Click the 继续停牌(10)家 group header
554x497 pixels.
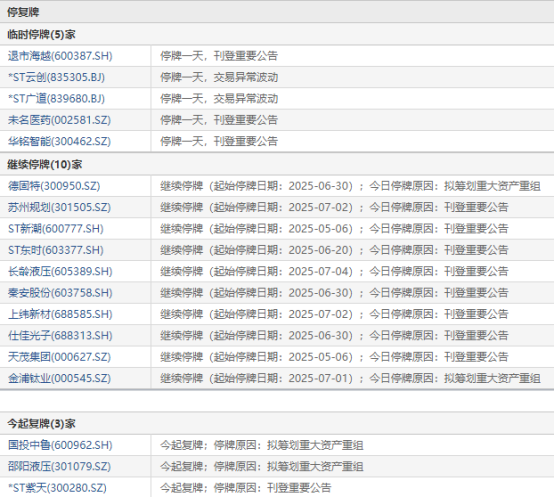[x=45, y=164]
